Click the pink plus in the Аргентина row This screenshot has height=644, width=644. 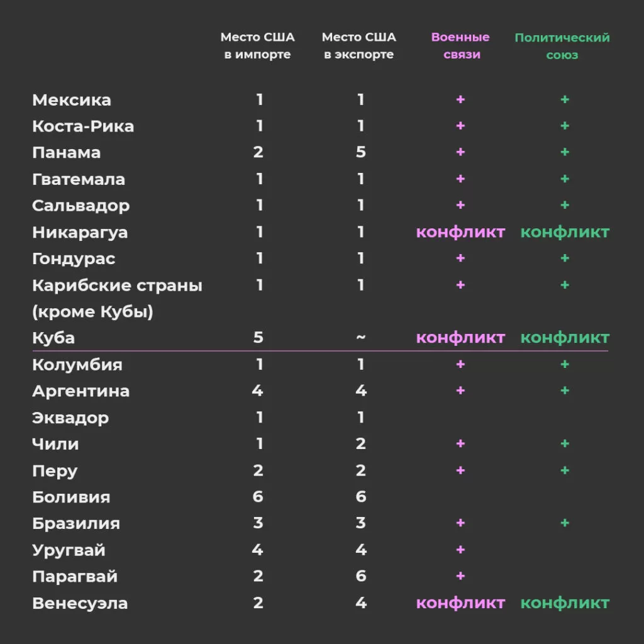pos(460,391)
